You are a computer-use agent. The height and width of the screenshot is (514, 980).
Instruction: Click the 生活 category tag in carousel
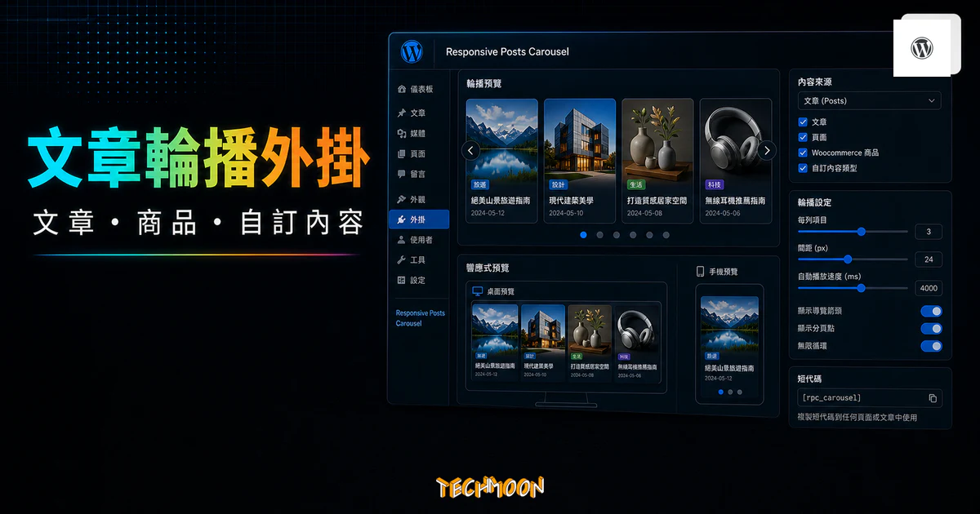click(x=635, y=185)
